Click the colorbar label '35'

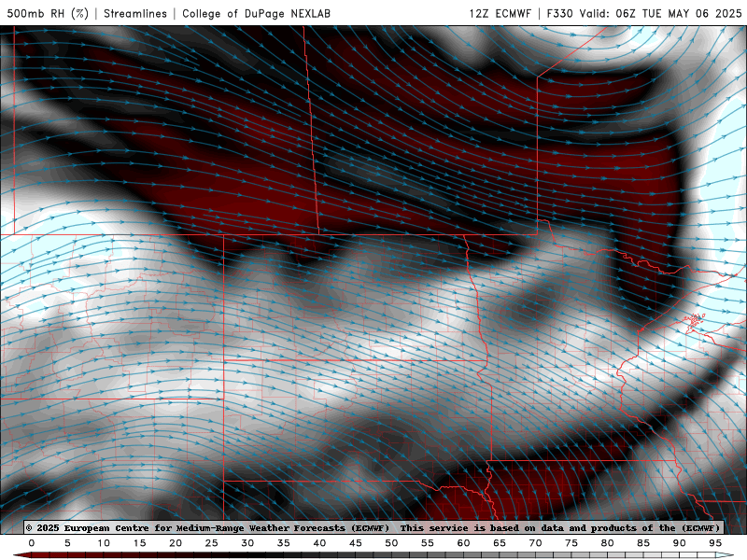point(284,543)
